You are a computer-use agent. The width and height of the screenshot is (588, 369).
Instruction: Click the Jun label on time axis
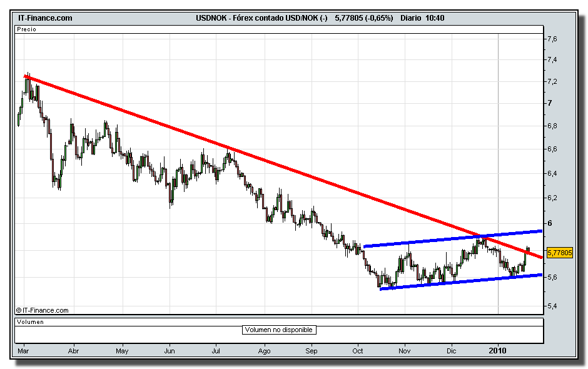coord(170,351)
